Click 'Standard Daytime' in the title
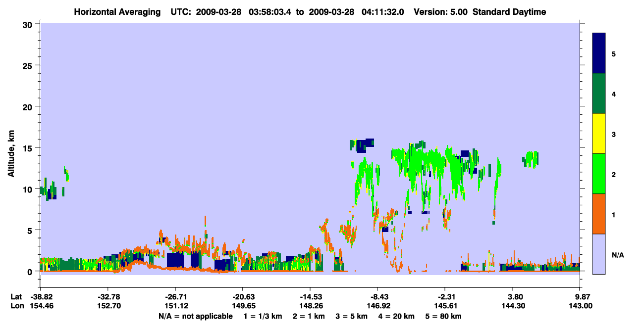Viewport: 644px width, 330px height. point(510,12)
